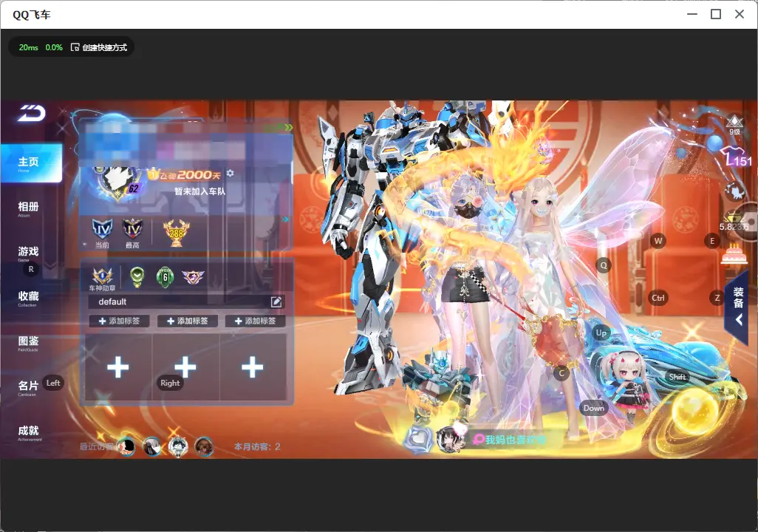Click the green chevron star medal

coord(137,277)
